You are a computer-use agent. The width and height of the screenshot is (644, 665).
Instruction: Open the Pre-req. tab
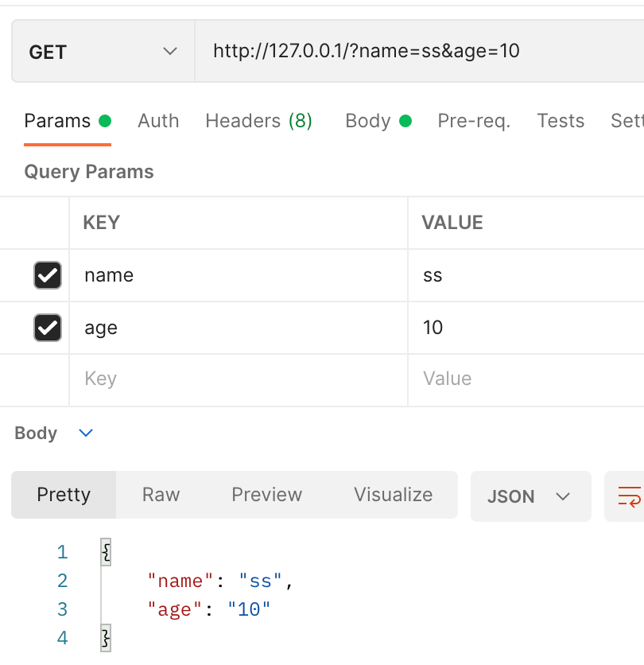[474, 121]
